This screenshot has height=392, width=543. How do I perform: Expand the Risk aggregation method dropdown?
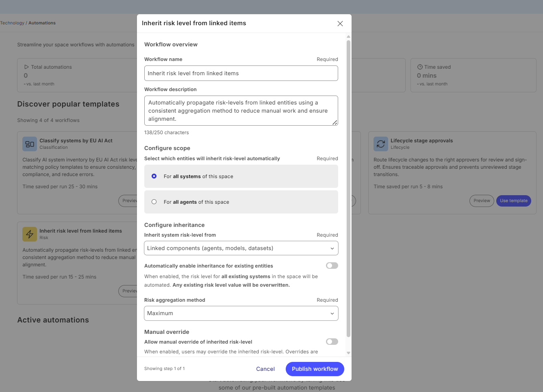[241, 313]
